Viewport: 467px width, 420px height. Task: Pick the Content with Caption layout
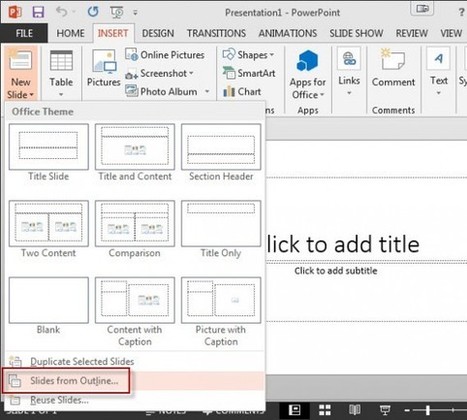135,300
